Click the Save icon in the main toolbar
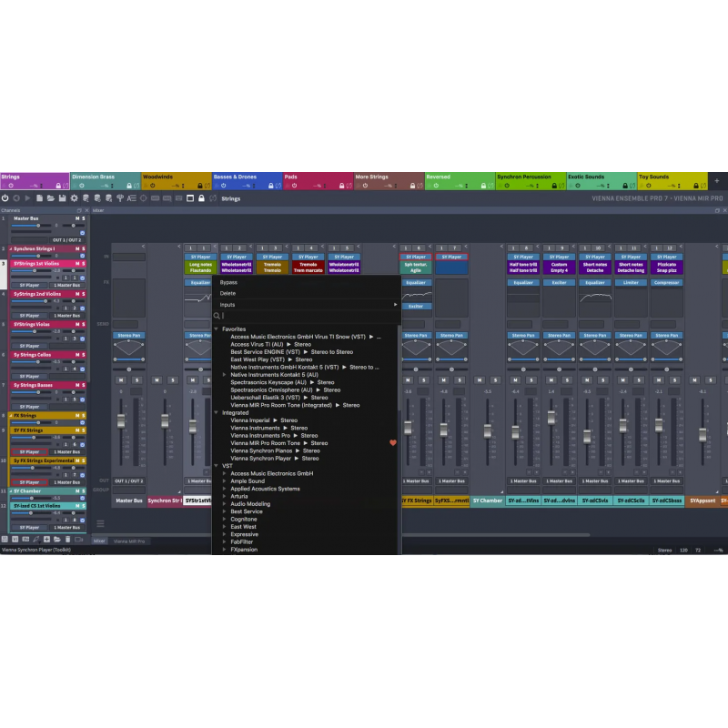Image resolution: width=728 pixels, height=728 pixels. coord(62,198)
